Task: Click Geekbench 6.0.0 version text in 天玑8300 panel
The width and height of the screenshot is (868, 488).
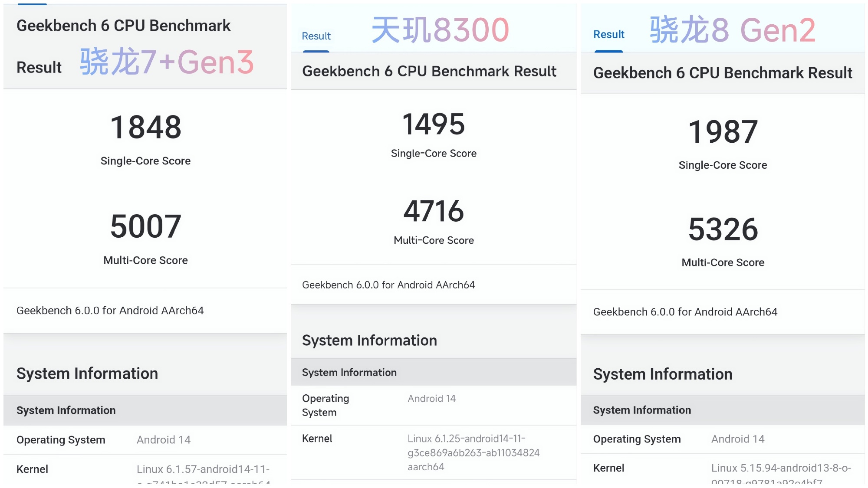Action: (x=388, y=285)
